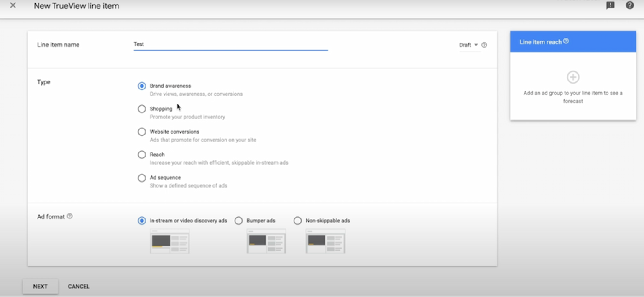This screenshot has width=644, height=297.
Task: Select the Non-skippable ads format
Action: (x=297, y=221)
